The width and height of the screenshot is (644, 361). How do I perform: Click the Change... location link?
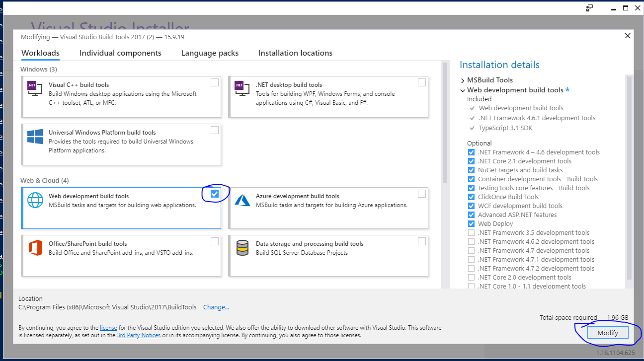(216, 307)
